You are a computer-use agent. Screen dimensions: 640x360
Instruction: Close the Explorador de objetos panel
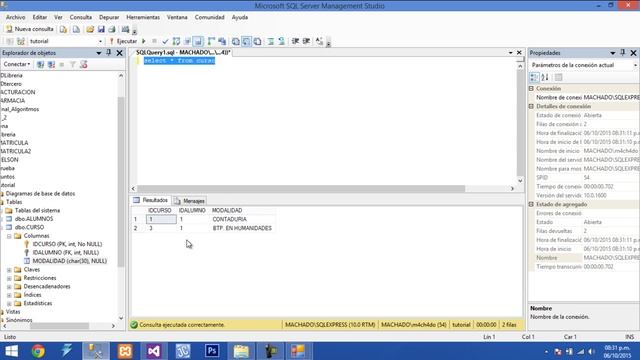pyautogui.click(x=119, y=53)
